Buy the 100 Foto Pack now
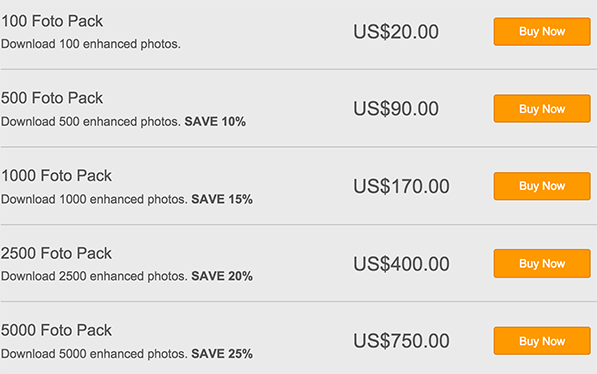This screenshot has height=374, width=597. tap(542, 32)
